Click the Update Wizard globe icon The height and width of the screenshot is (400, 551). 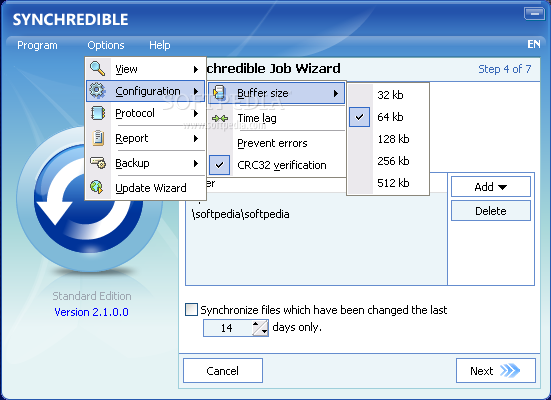pyautogui.click(x=97, y=187)
